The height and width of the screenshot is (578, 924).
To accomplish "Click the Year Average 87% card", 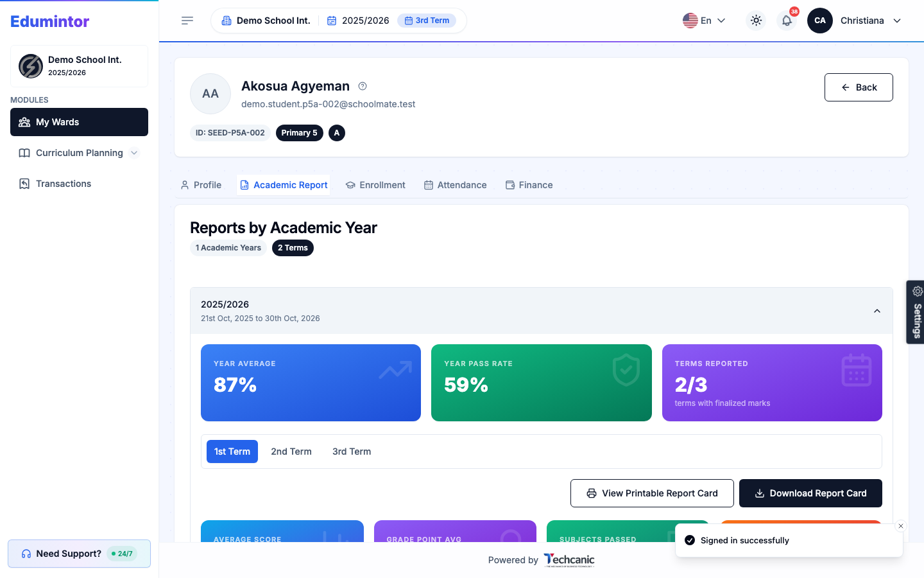I will click(x=311, y=383).
